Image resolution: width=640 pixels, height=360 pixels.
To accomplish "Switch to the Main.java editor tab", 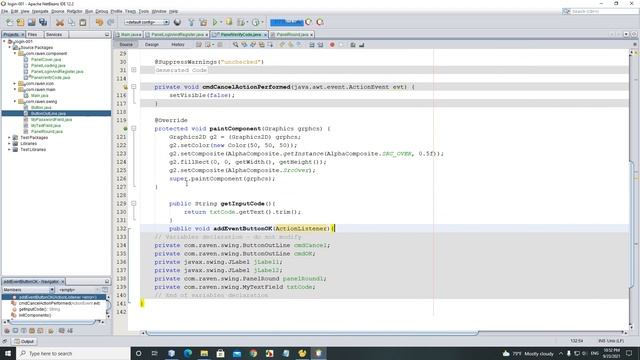I will (129, 35).
